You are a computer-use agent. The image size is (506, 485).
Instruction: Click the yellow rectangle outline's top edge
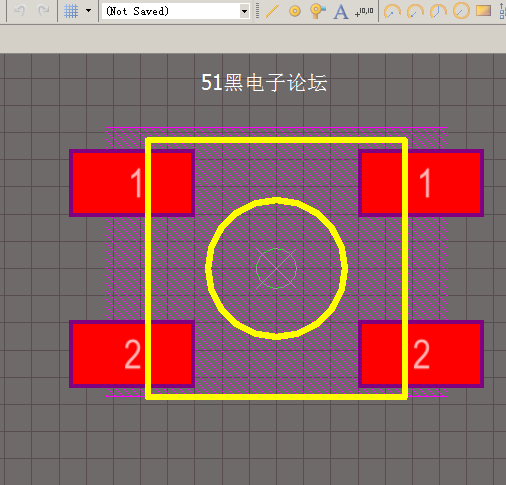tap(276, 140)
